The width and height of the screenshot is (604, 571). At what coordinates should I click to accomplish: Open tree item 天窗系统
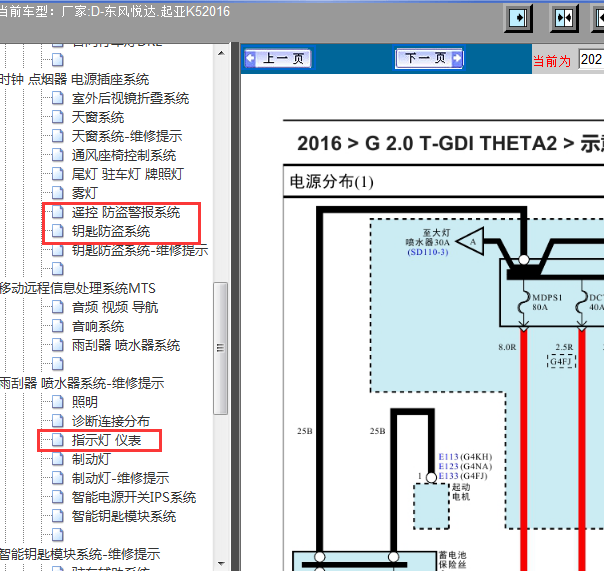98,117
